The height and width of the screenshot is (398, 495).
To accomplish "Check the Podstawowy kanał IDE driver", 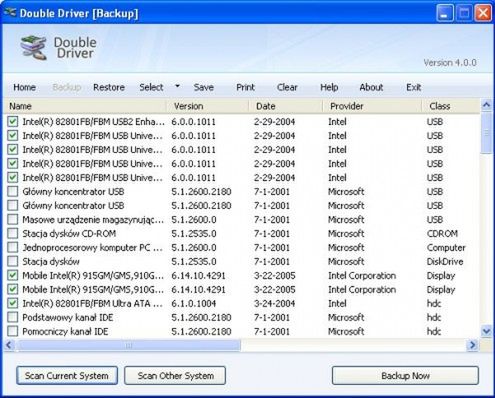I will [x=13, y=317].
